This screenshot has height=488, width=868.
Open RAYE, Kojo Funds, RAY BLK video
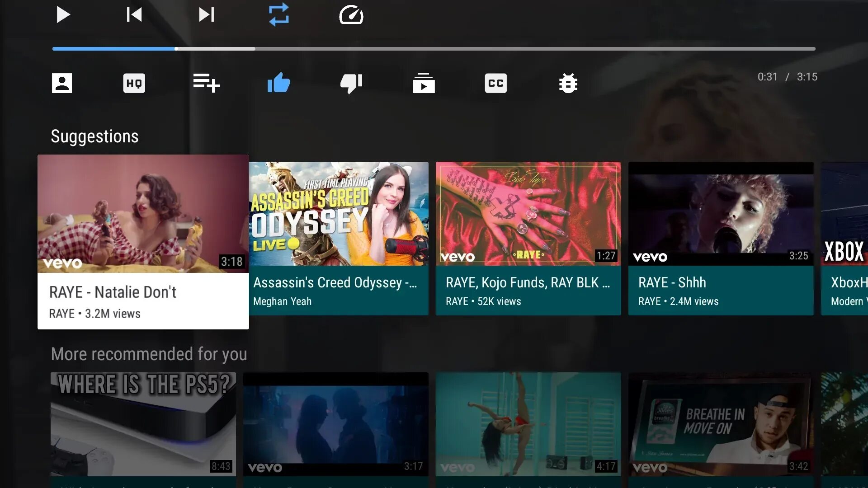pyautogui.click(x=528, y=214)
